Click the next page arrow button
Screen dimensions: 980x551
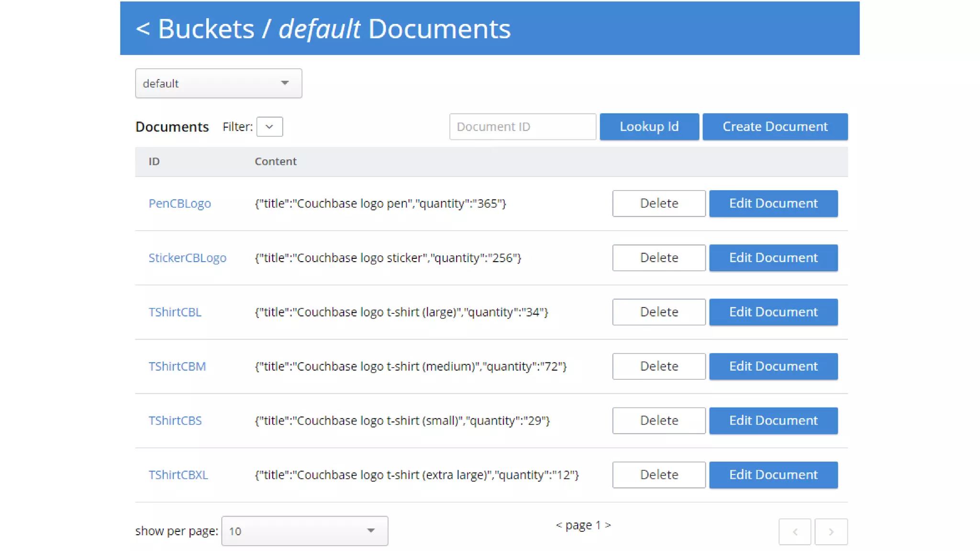click(831, 531)
